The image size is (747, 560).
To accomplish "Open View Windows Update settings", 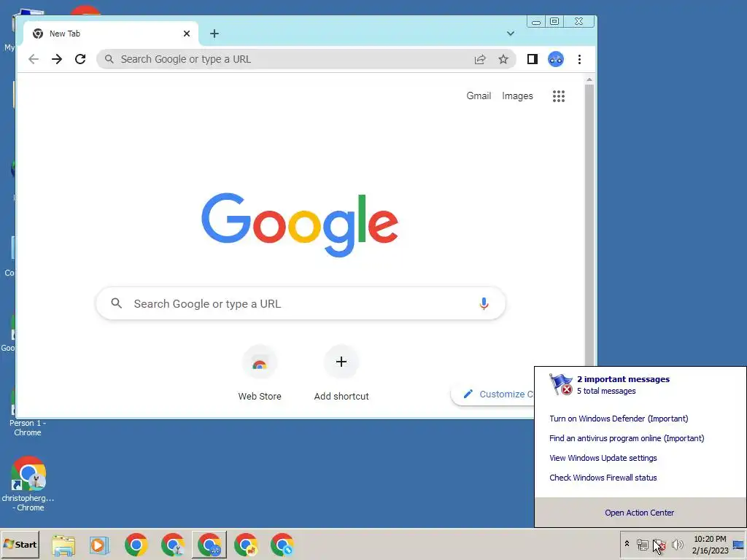I will click(x=603, y=458).
